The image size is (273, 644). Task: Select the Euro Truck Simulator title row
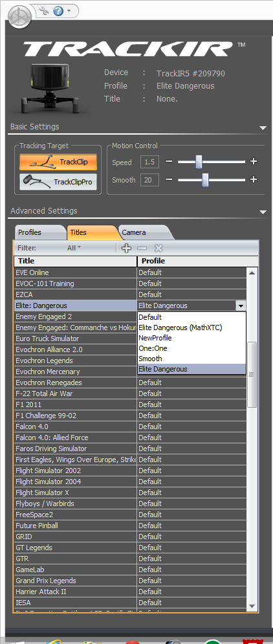point(75,339)
